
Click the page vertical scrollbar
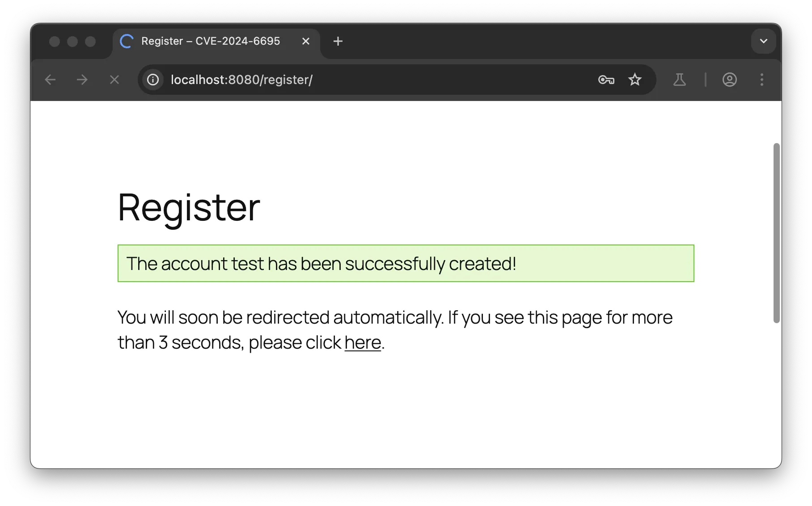(x=776, y=232)
